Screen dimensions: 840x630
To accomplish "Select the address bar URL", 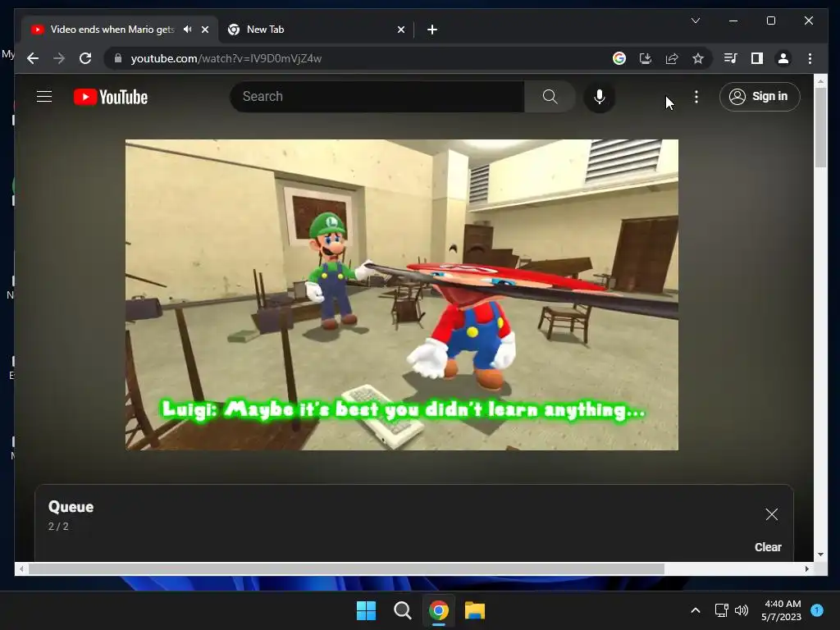I will click(226, 58).
